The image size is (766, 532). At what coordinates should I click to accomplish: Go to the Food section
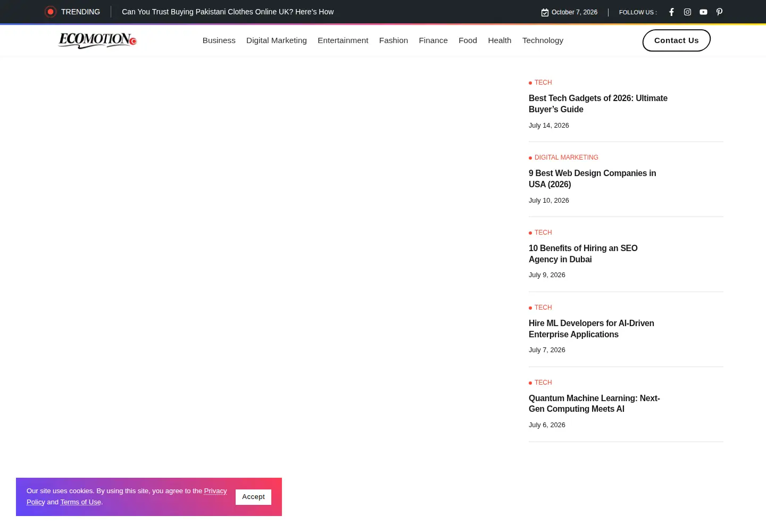click(x=468, y=40)
